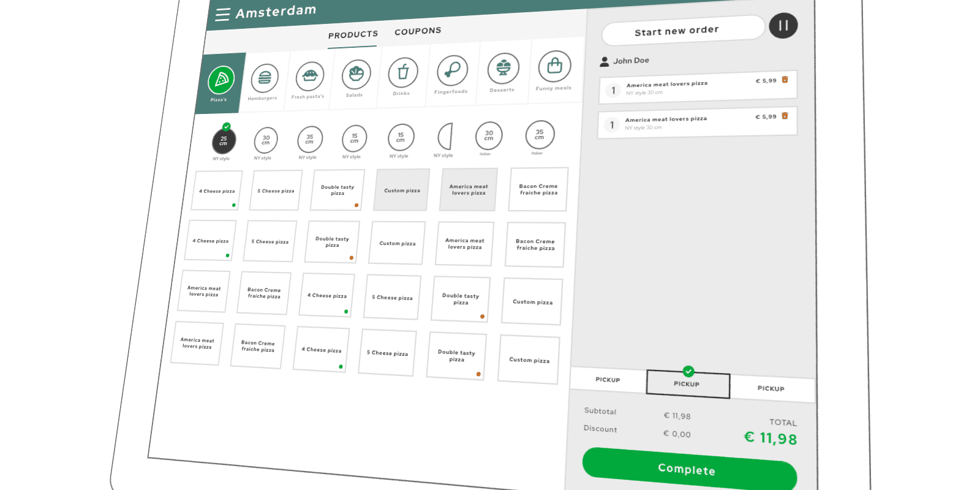Switch to the Products tab
This screenshot has width=980, height=490.
[353, 35]
